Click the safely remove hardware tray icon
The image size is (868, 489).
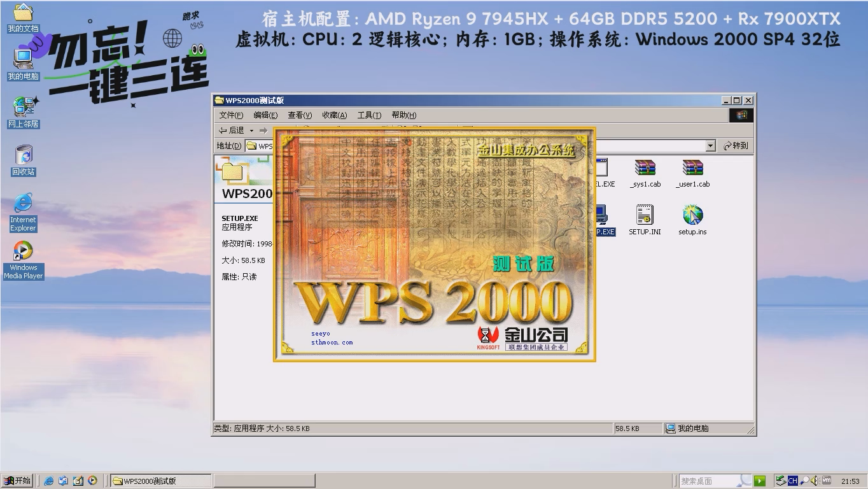[x=780, y=481]
